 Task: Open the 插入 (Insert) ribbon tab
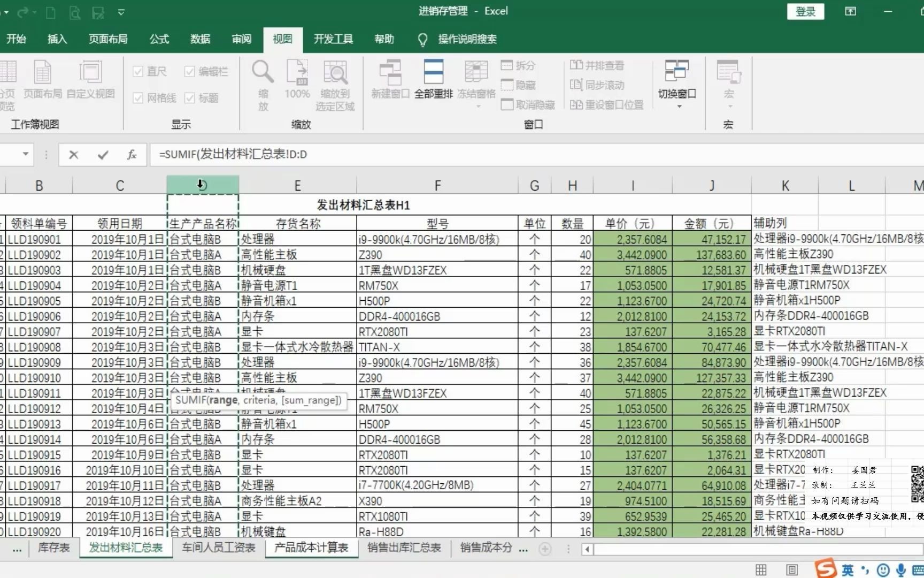pyautogui.click(x=57, y=39)
